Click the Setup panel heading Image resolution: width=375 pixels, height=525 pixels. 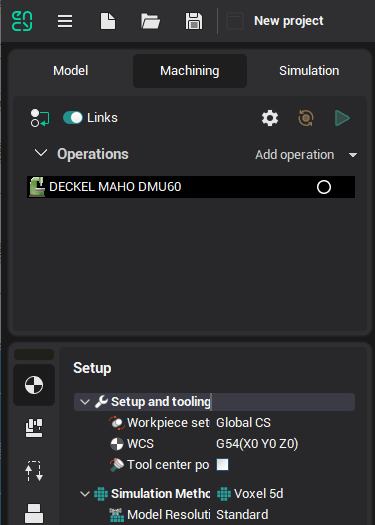click(92, 368)
